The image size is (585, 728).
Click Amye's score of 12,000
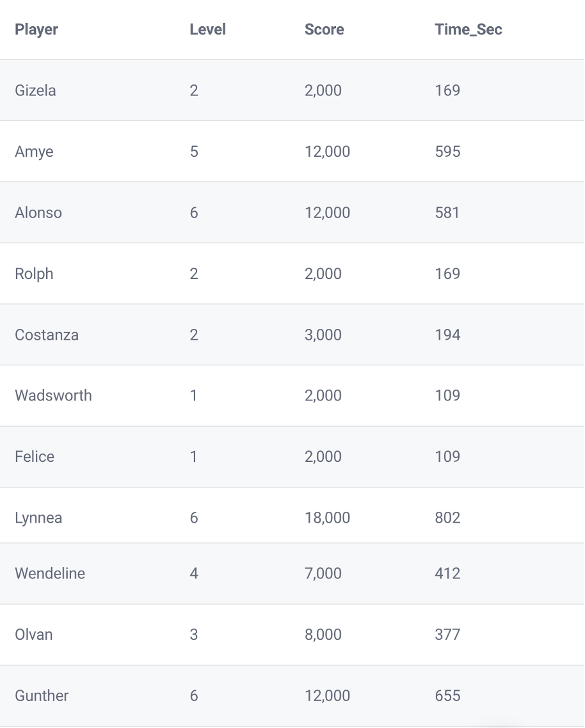click(x=328, y=152)
